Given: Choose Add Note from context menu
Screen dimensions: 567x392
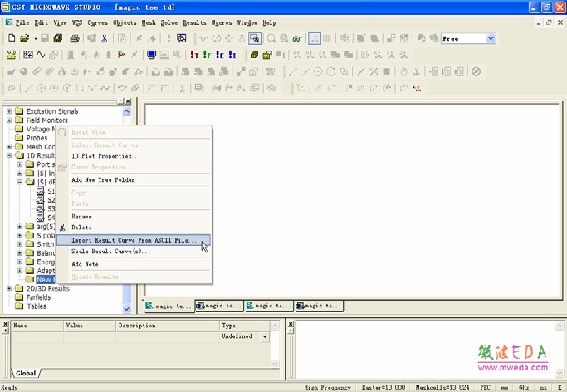Looking at the screenshot, I should click(134, 264).
